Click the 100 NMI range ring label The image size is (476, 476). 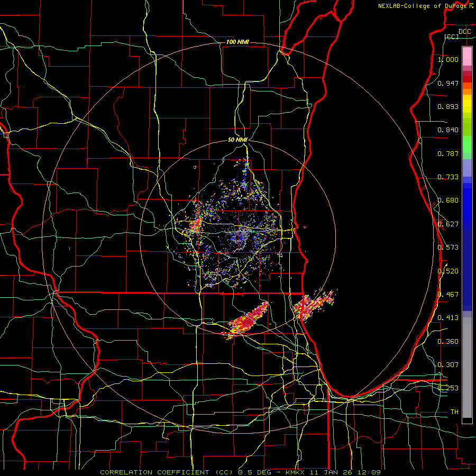(237, 42)
